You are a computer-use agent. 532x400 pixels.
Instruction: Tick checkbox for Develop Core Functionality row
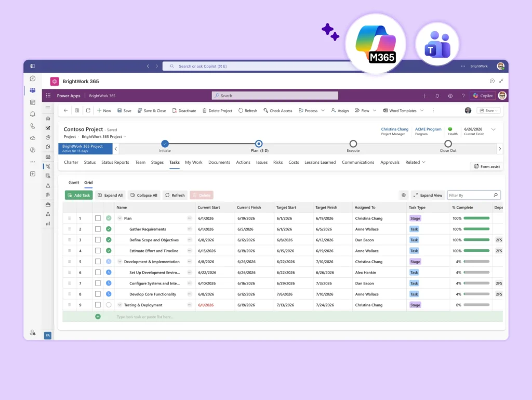point(98,294)
